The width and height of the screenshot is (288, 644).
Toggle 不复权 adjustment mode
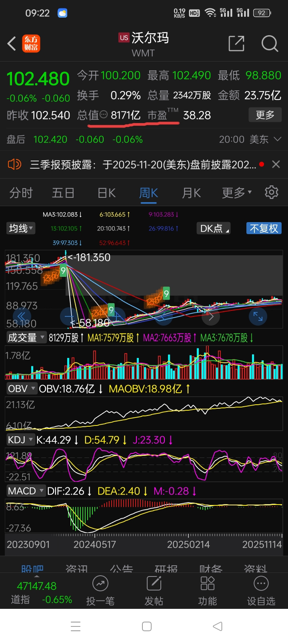(264, 229)
